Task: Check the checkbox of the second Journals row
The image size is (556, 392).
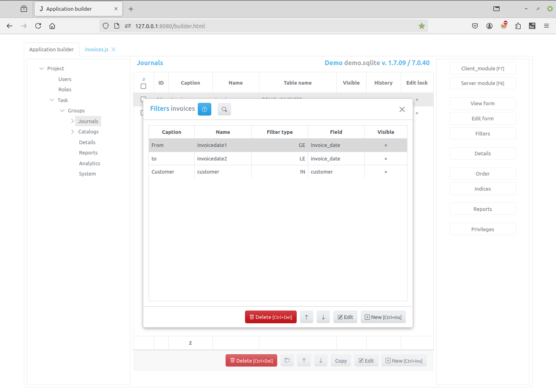Action: point(143,113)
